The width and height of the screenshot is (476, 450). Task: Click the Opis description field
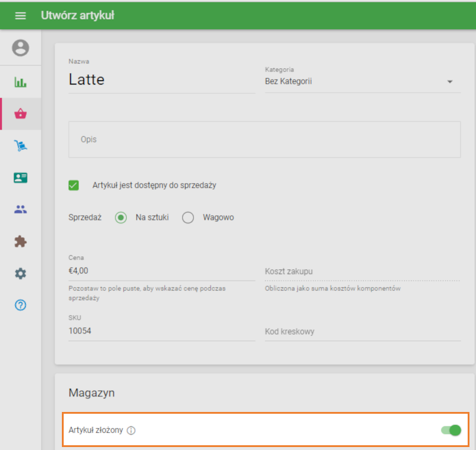[264, 140]
